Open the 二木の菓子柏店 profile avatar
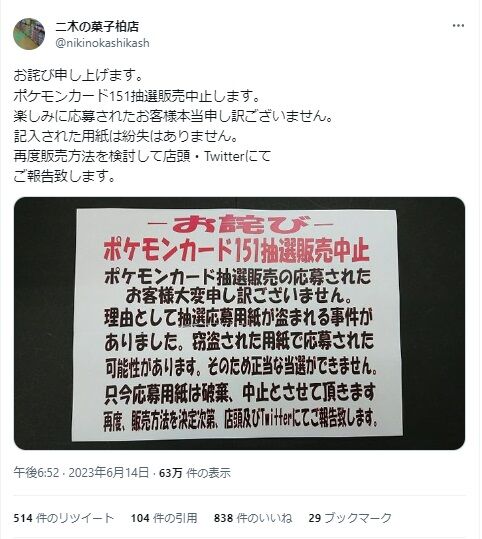Viewport: 482px width, 539px height. pos(29,34)
